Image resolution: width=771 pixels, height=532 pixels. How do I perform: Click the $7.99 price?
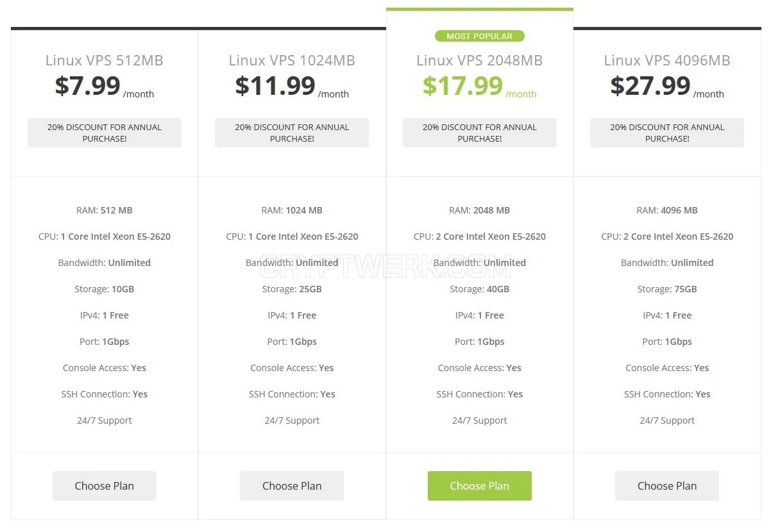click(x=88, y=85)
